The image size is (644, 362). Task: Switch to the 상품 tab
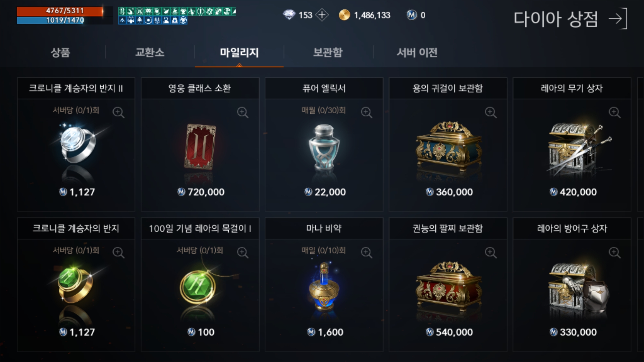(60, 53)
